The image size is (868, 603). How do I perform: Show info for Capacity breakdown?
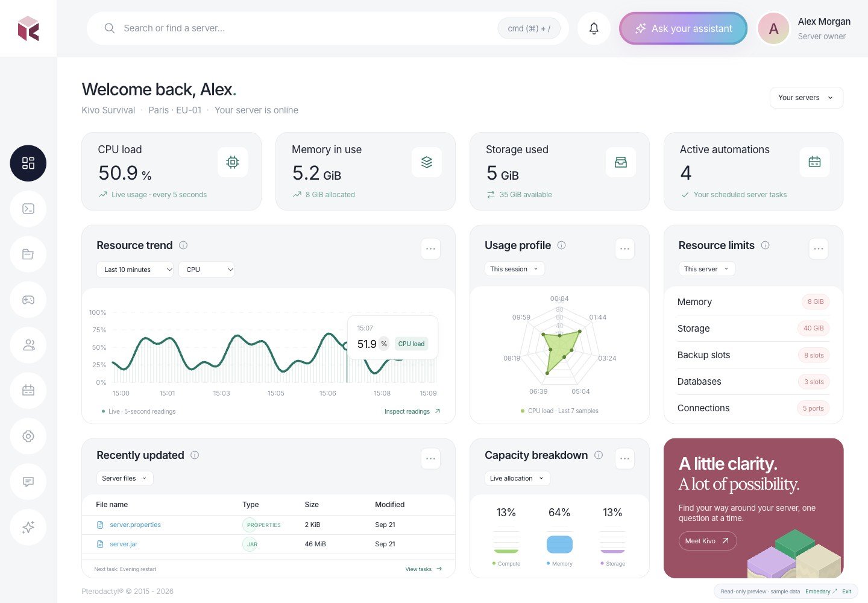pos(599,455)
